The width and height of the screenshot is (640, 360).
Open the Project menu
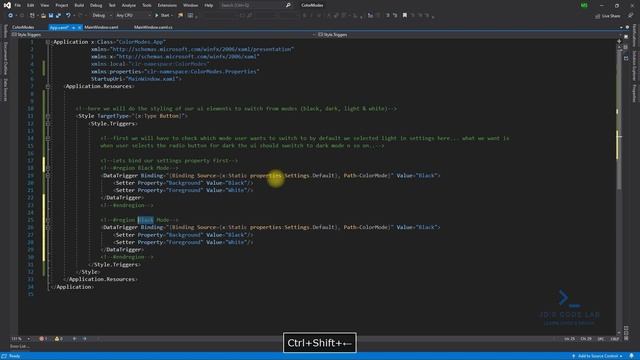(62, 5)
